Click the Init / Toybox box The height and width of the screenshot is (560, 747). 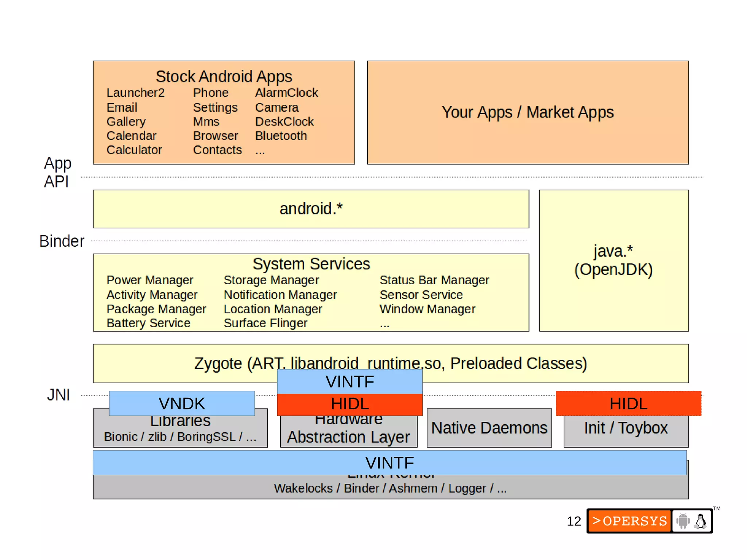[626, 428]
